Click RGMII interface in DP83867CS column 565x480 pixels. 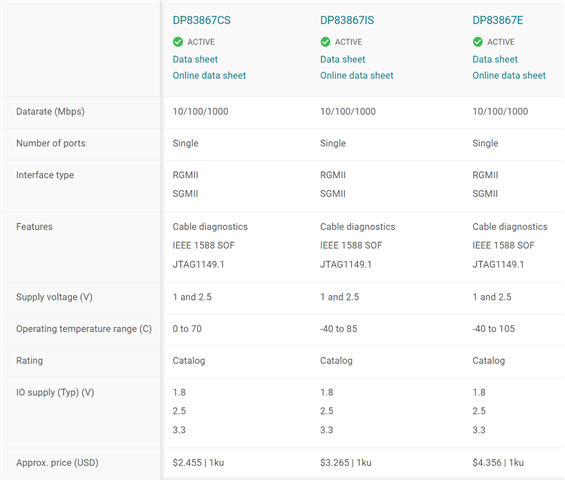(185, 175)
